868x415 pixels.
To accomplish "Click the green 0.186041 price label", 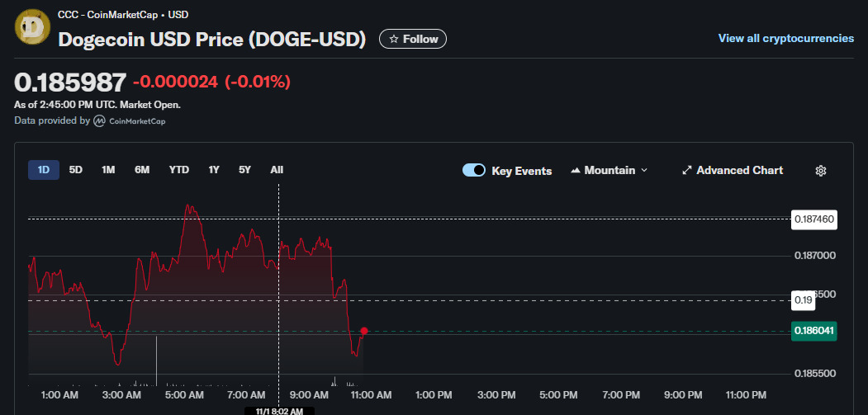I will [814, 330].
